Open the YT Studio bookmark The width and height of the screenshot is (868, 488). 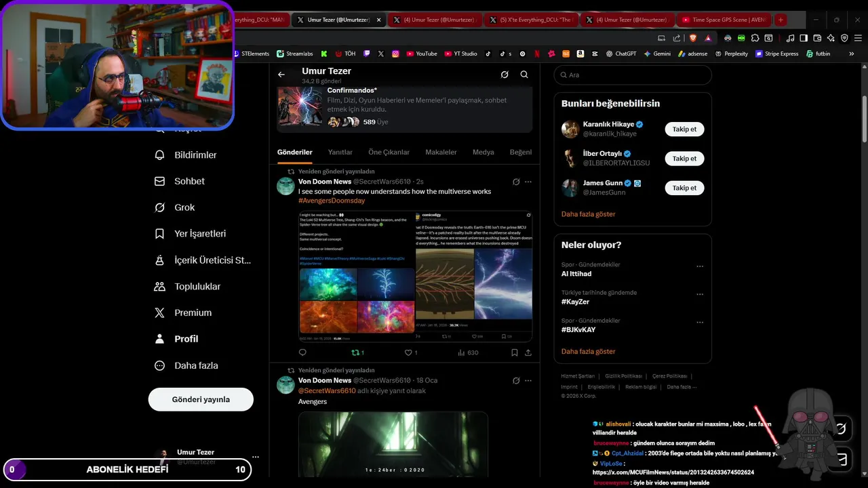click(460, 54)
